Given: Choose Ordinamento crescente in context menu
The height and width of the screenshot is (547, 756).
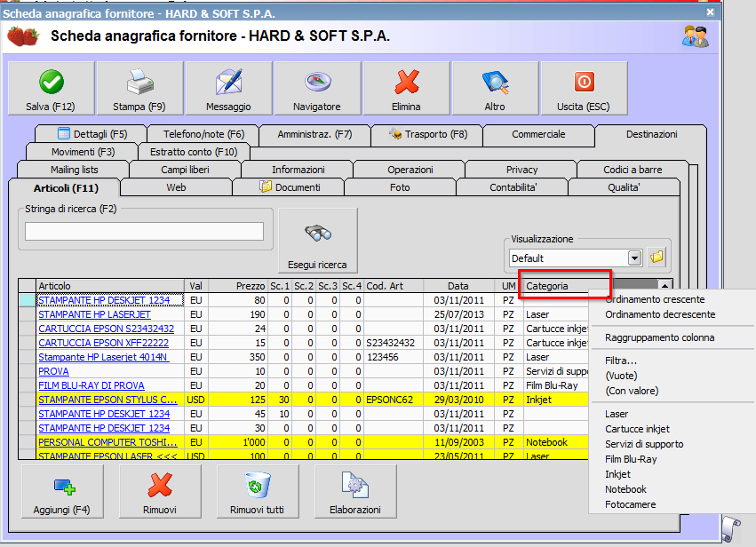Looking at the screenshot, I should 655,299.
